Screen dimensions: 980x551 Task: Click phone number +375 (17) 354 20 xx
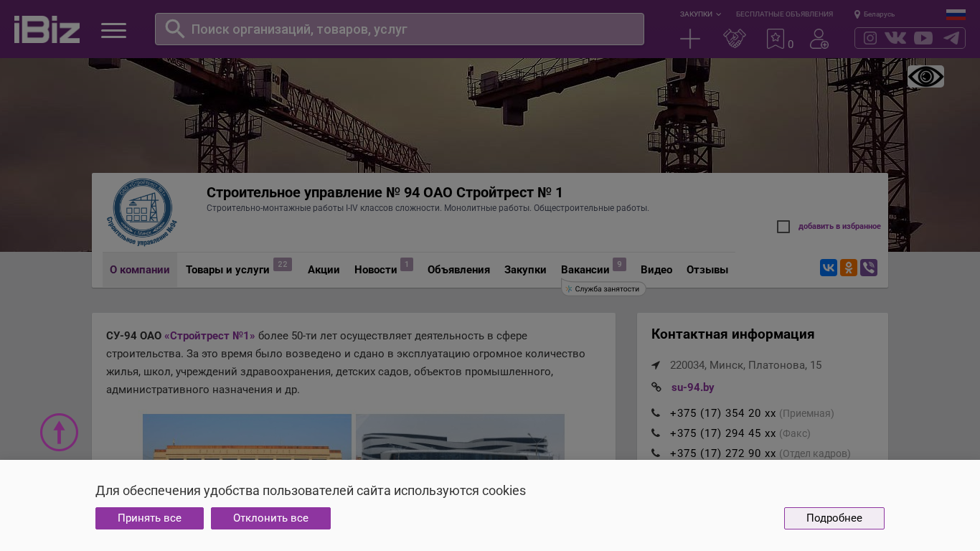click(723, 413)
